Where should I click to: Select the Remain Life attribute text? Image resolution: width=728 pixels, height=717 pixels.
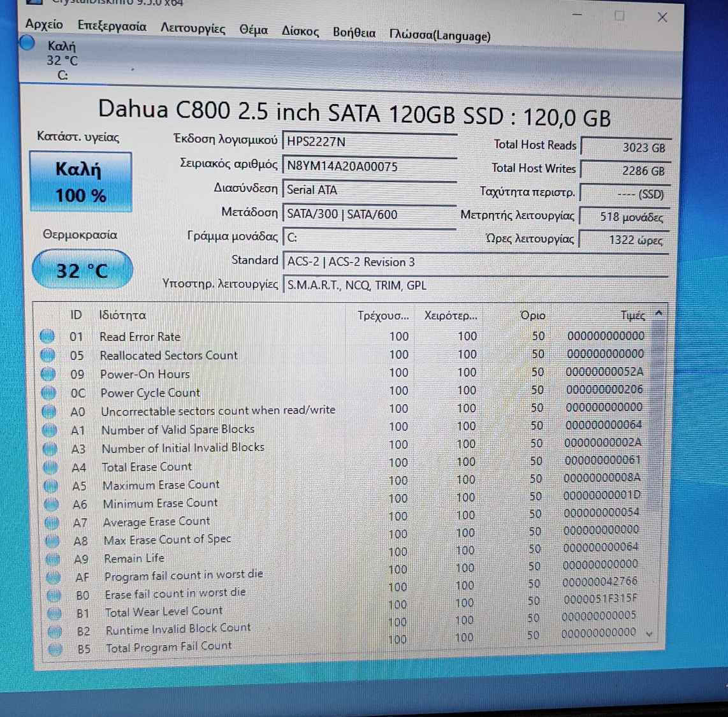[x=134, y=558]
